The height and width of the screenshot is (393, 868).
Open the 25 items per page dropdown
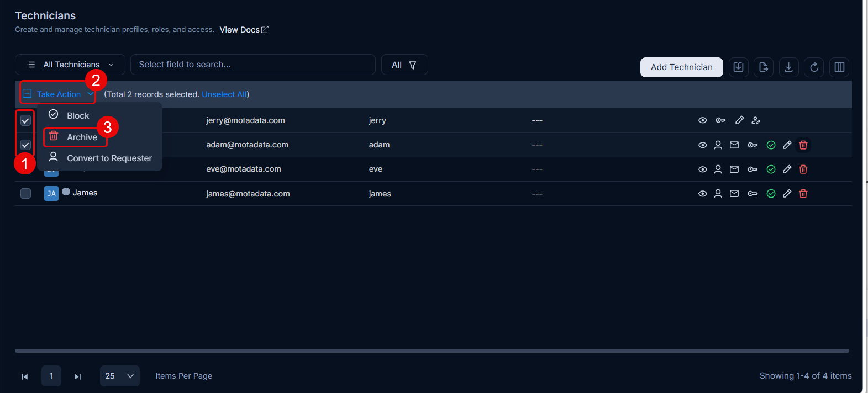[120, 376]
